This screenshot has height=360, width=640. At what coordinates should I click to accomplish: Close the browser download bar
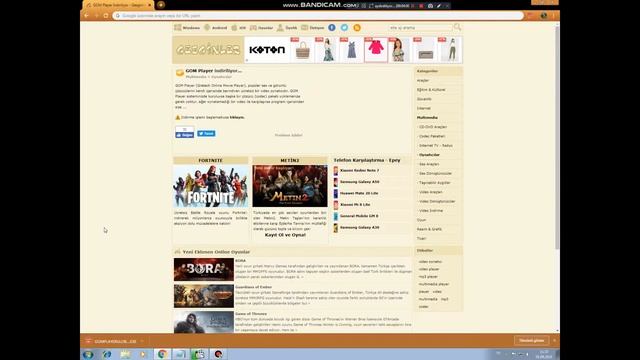pyautogui.click(x=554, y=340)
